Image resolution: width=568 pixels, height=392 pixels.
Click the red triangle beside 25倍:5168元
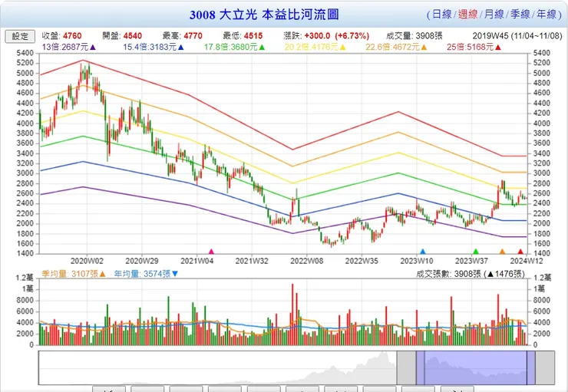tap(498, 47)
